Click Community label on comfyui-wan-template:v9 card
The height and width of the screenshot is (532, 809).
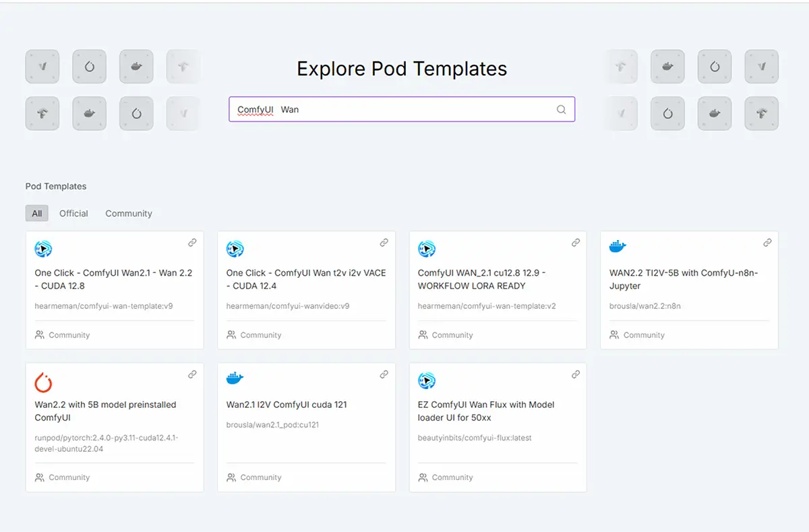coord(69,335)
